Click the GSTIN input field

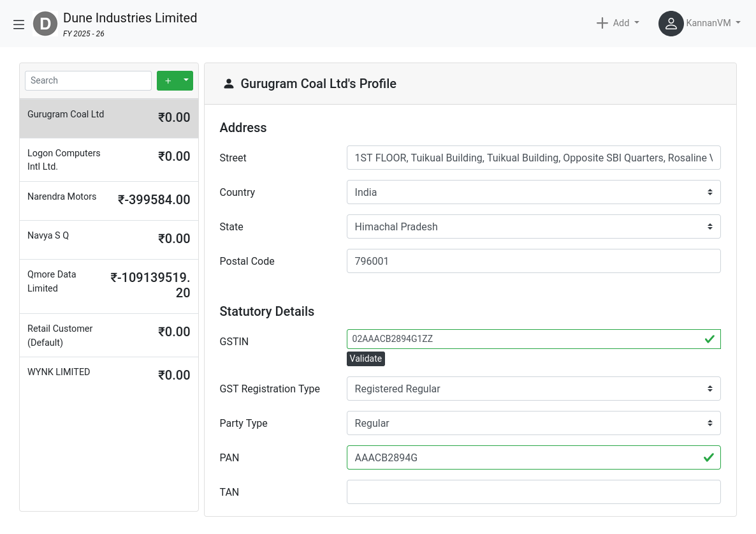534,339
